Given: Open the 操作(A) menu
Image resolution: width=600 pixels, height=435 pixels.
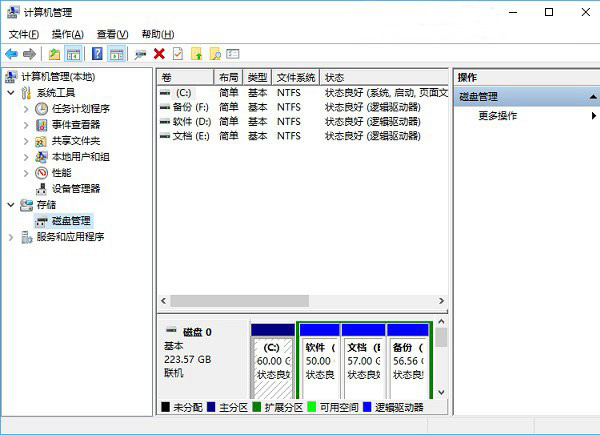Looking at the screenshot, I should pos(67,34).
